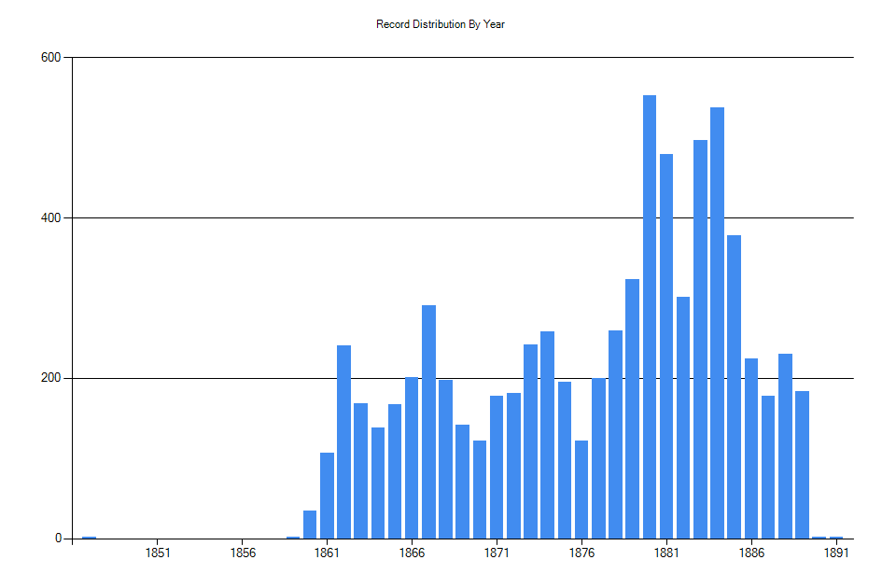Click the 1886 bar above its axis label
Screen dimensions: 882x588
[751, 448]
